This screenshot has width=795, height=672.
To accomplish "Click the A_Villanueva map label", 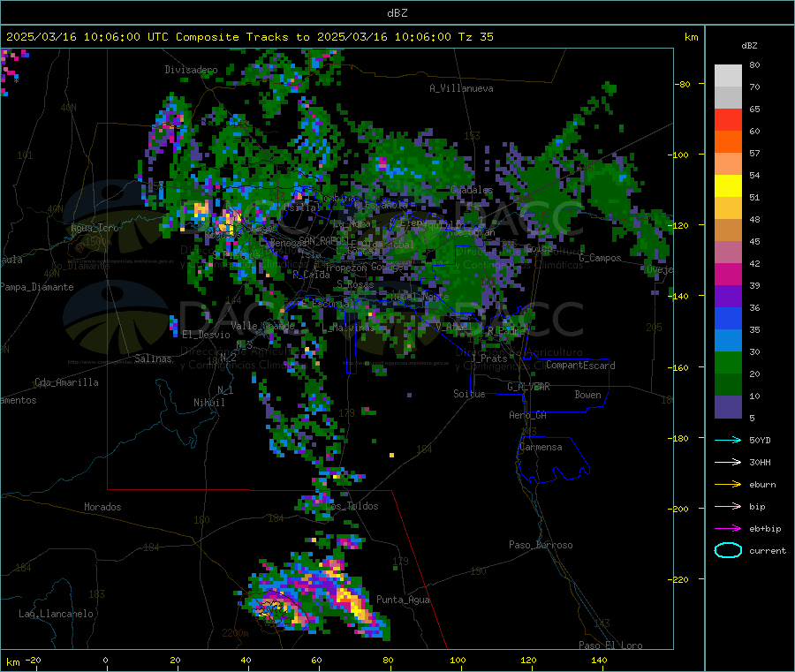I will click(461, 88).
